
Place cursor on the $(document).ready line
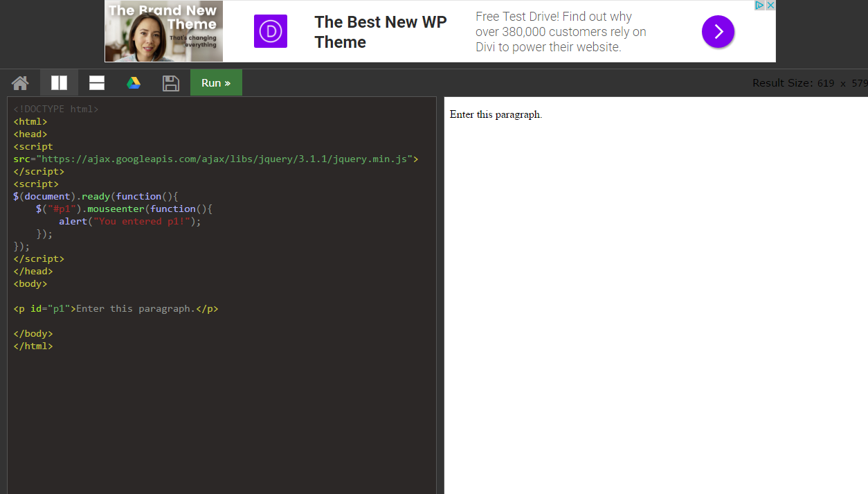[96, 196]
